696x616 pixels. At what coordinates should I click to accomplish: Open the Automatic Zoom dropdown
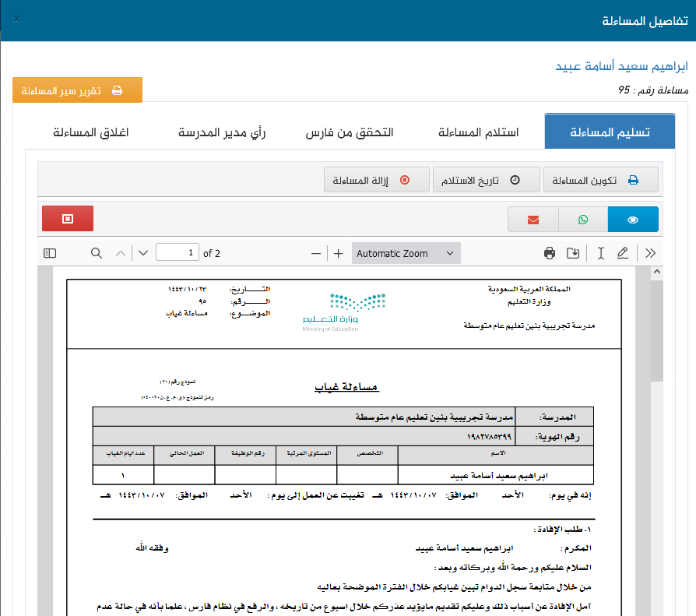pos(405,253)
